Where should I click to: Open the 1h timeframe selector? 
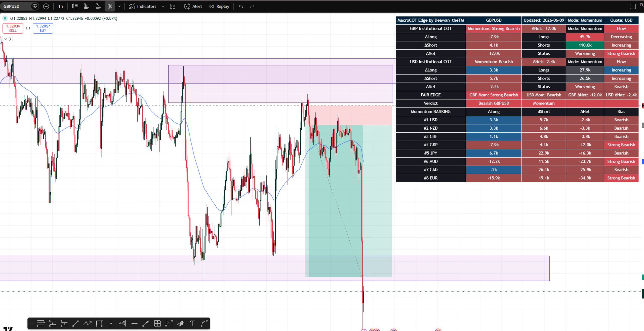tap(61, 6)
